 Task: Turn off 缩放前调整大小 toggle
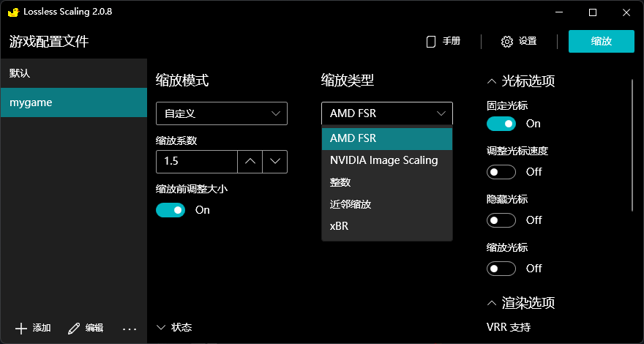[x=171, y=210]
